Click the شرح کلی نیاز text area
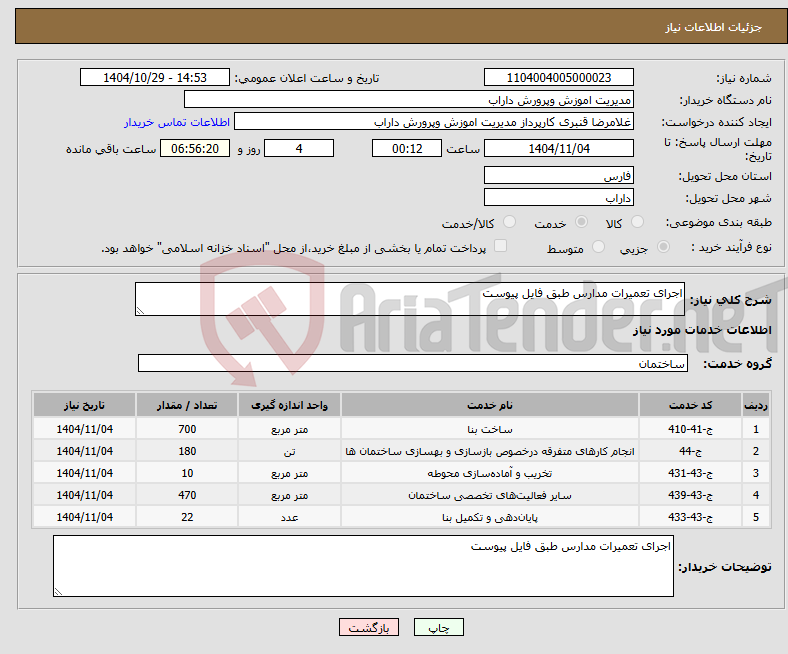This screenshot has height=654, width=788. (x=410, y=299)
